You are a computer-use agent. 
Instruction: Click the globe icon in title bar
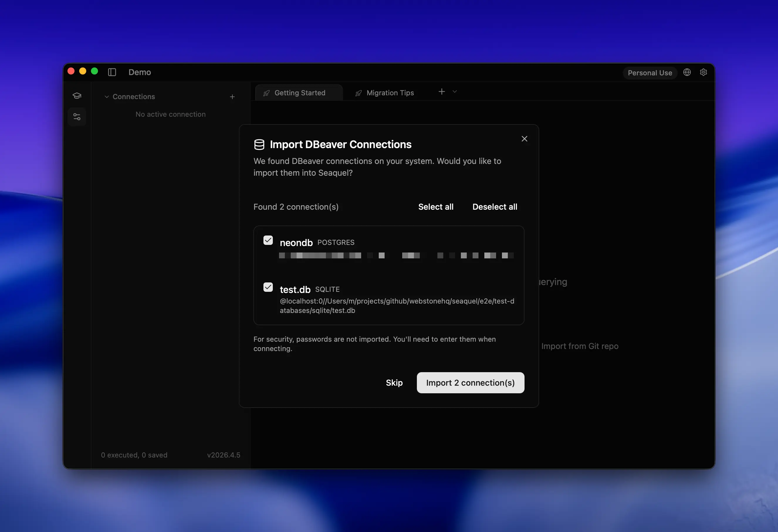point(687,72)
